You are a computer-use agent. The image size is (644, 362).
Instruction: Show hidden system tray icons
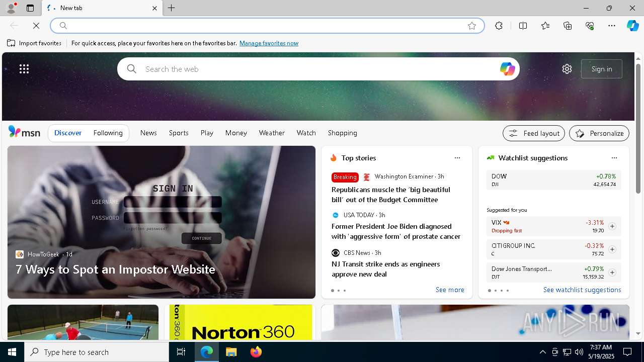pyautogui.click(x=542, y=352)
